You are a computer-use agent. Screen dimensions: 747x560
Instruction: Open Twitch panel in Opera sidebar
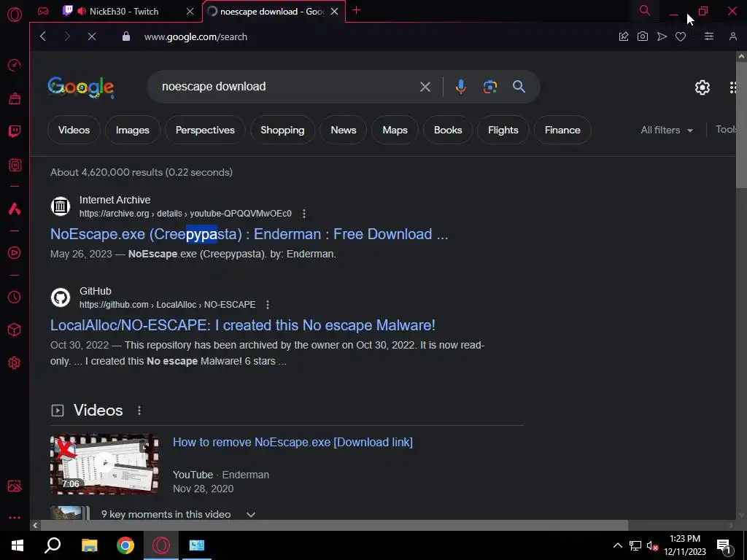pyautogui.click(x=15, y=131)
